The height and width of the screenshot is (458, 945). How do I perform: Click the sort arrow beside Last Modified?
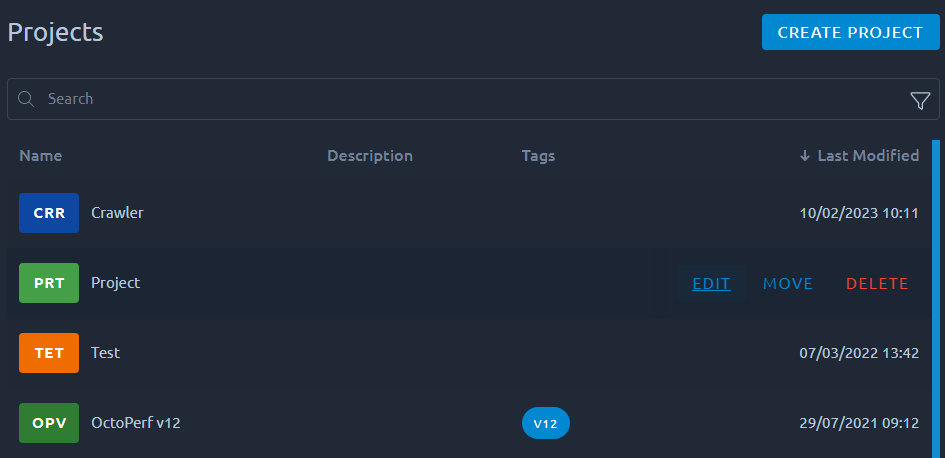click(x=805, y=156)
